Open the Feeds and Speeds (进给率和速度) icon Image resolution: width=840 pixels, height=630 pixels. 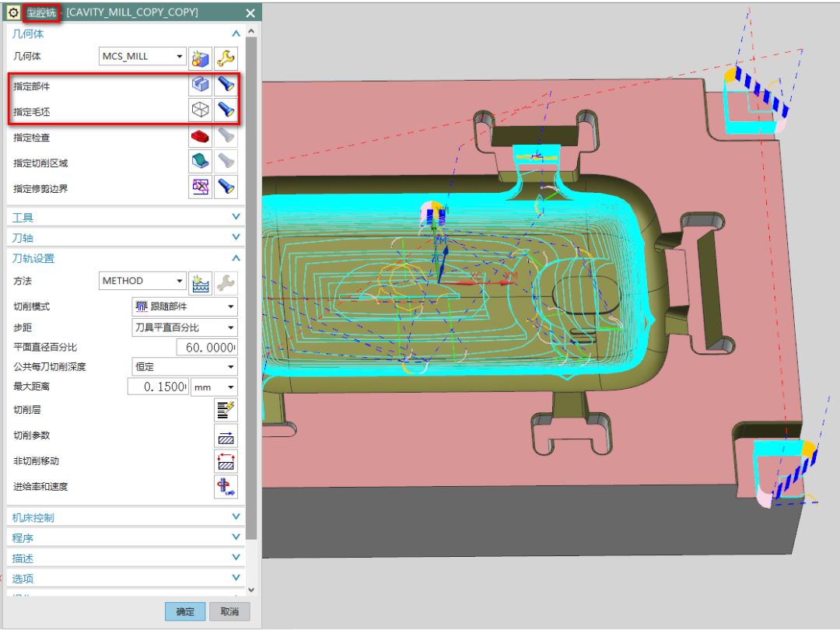[226, 487]
